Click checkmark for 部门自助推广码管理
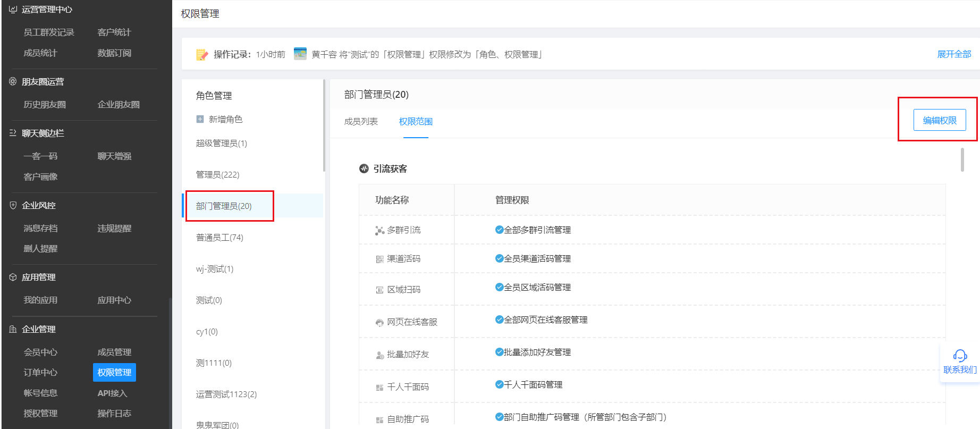 pyautogui.click(x=499, y=417)
